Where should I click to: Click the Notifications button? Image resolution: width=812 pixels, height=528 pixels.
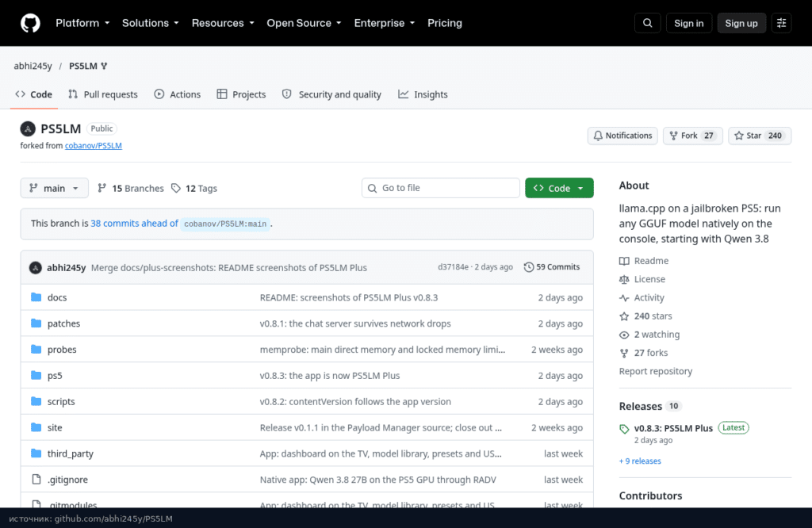click(x=622, y=136)
